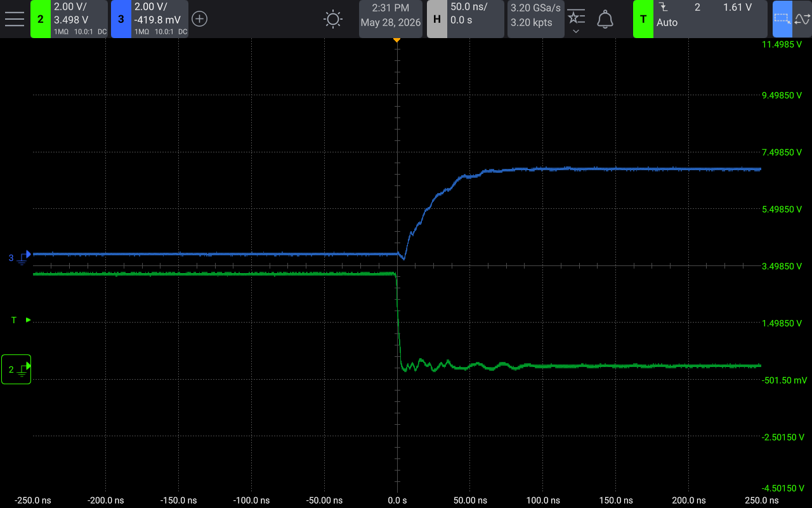Open the notifications bell
This screenshot has height=508, width=812.
click(605, 19)
